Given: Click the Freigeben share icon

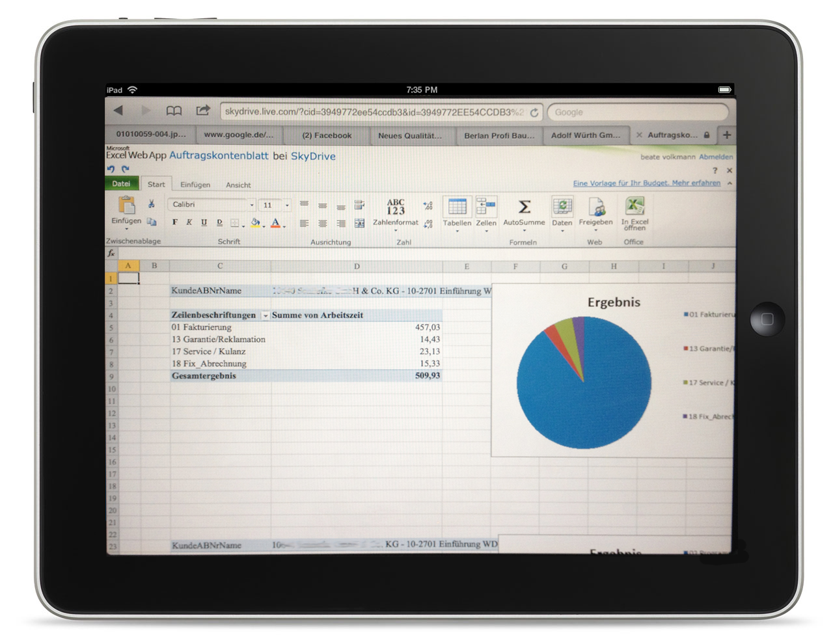Looking at the screenshot, I should pos(597,207).
